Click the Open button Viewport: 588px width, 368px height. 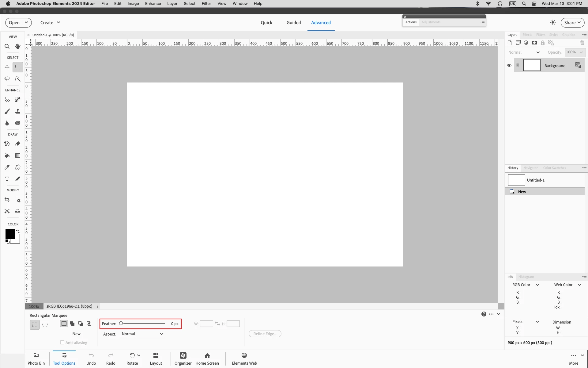[14, 23]
